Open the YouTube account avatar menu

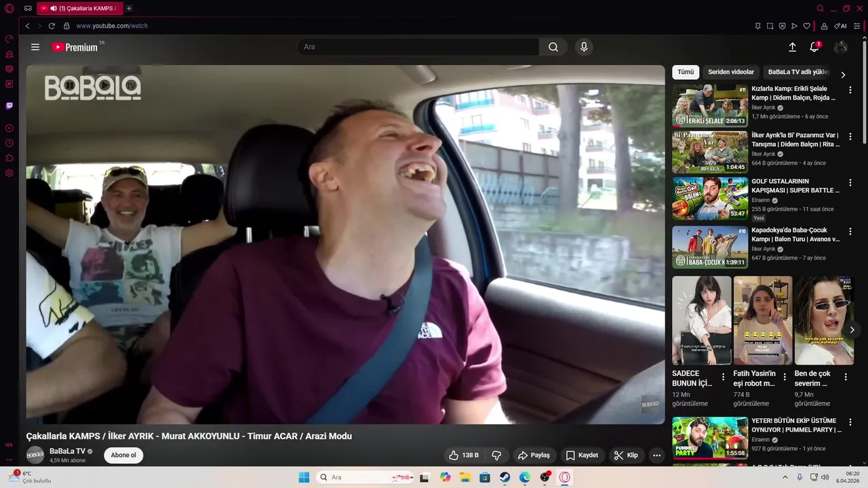pyautogui.click(x=841, y=47)
